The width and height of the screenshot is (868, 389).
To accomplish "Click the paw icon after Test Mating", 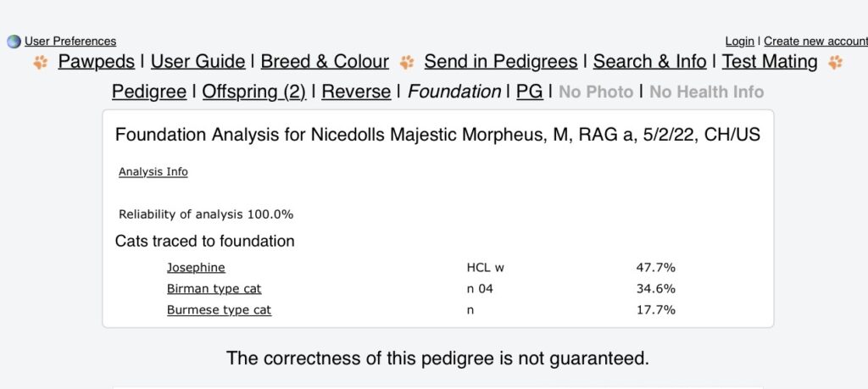I will pyautogui.click(x=837, y=62).
